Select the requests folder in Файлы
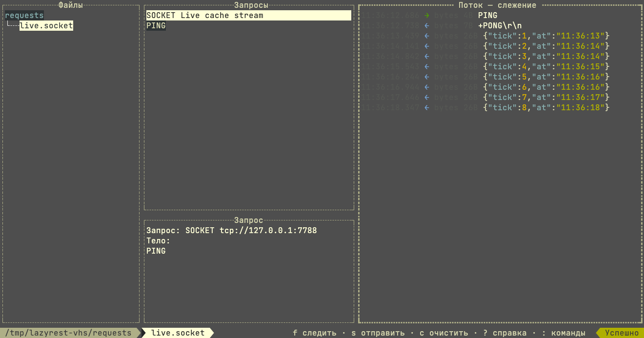Screen dimensions: 644x338 click(x=24, y=16)
